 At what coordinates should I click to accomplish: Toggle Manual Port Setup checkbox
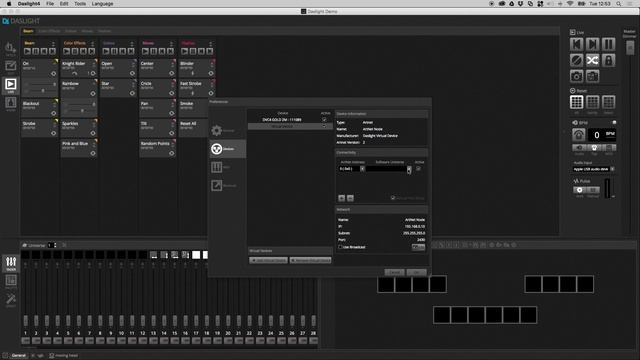point(393,198)
